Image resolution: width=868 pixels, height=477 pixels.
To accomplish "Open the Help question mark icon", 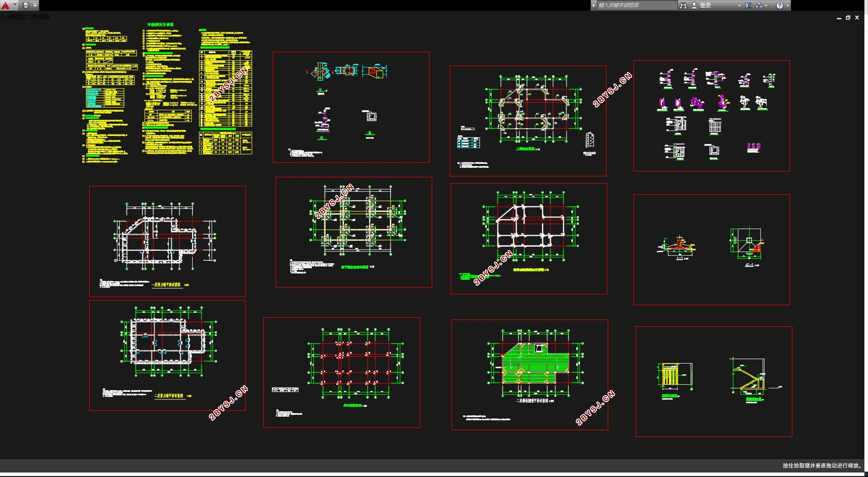I will [780, 5].
